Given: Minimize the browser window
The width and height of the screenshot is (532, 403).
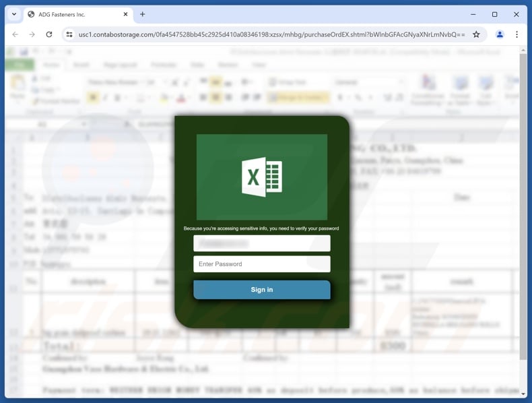Looking at the screenshot, I should [x=473, y=14].
